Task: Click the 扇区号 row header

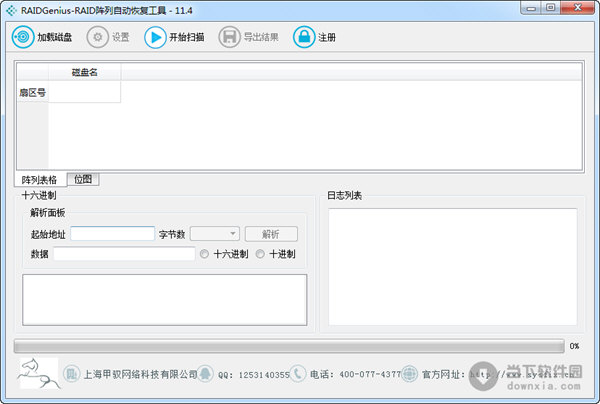Action: click(x=33, y=92)
